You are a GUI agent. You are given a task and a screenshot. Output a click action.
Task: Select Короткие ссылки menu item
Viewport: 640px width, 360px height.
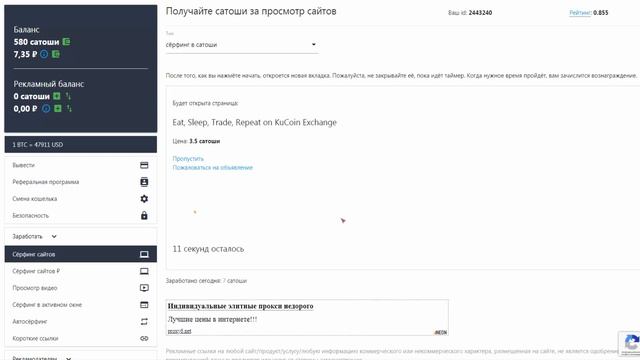[x=80, y=338]
